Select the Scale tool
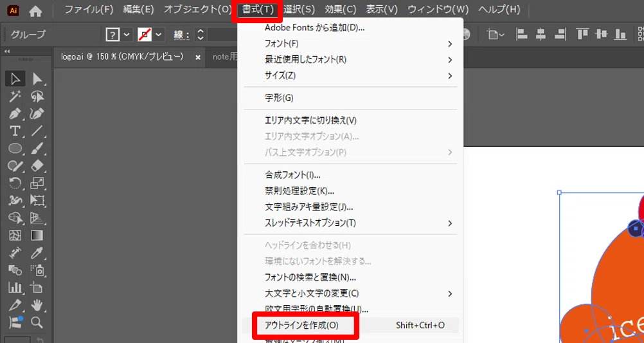The image size is (644, 343). (x=37, y=183)
